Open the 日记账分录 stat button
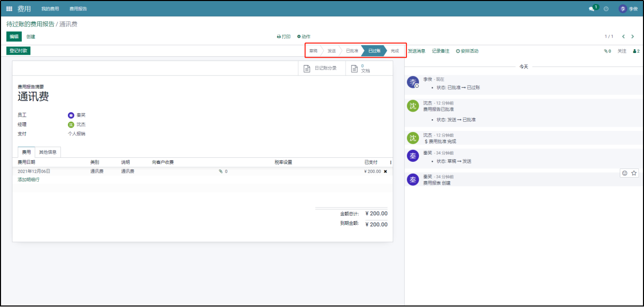Image resolution: width=644 pixels, height=307 pixels. coord(320,68)
